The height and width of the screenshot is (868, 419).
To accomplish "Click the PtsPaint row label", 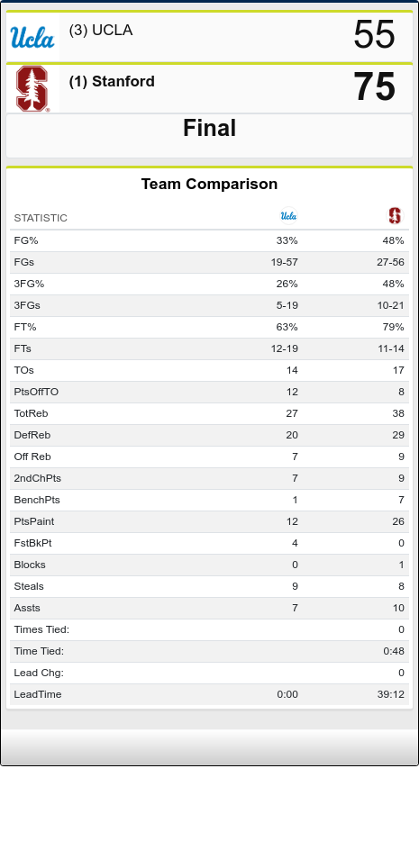I will (34, 521).
